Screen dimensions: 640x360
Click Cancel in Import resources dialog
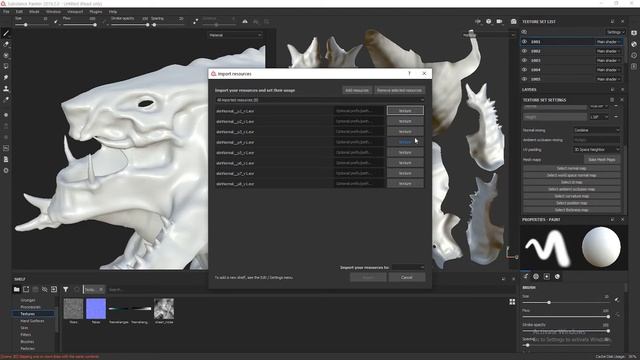tap(407, 278)
